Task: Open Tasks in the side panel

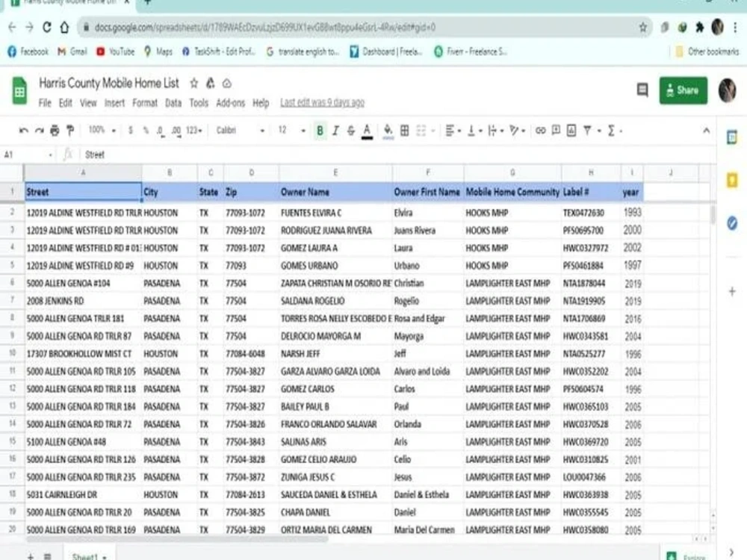Action: coord(732,223)
